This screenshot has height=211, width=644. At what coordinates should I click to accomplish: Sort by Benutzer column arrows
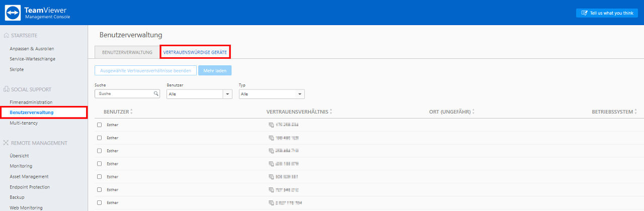(x=131, y=112)
